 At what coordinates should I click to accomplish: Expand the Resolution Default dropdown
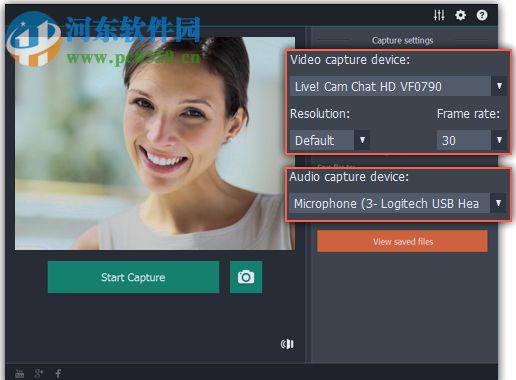coord(329,140)
